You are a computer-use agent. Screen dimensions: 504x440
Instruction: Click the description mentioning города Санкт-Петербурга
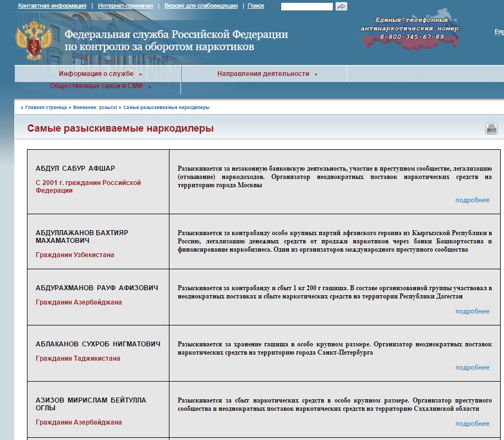click(x=335, y=349)
